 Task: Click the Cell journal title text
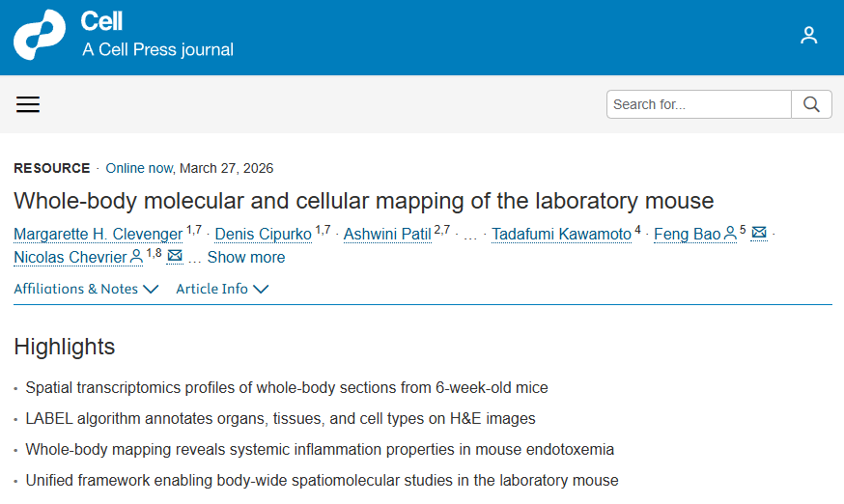click(x=101, y=21)
